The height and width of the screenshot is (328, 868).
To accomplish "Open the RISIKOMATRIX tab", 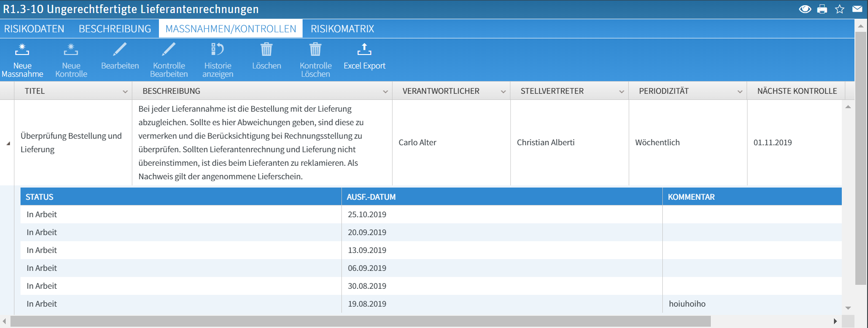I will point(342,29).
